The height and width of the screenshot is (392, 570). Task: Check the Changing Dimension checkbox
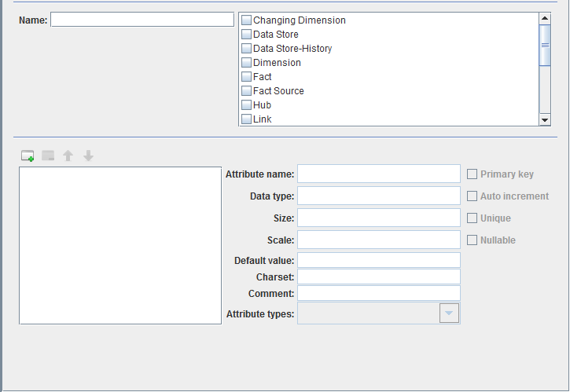pos(247,20)
